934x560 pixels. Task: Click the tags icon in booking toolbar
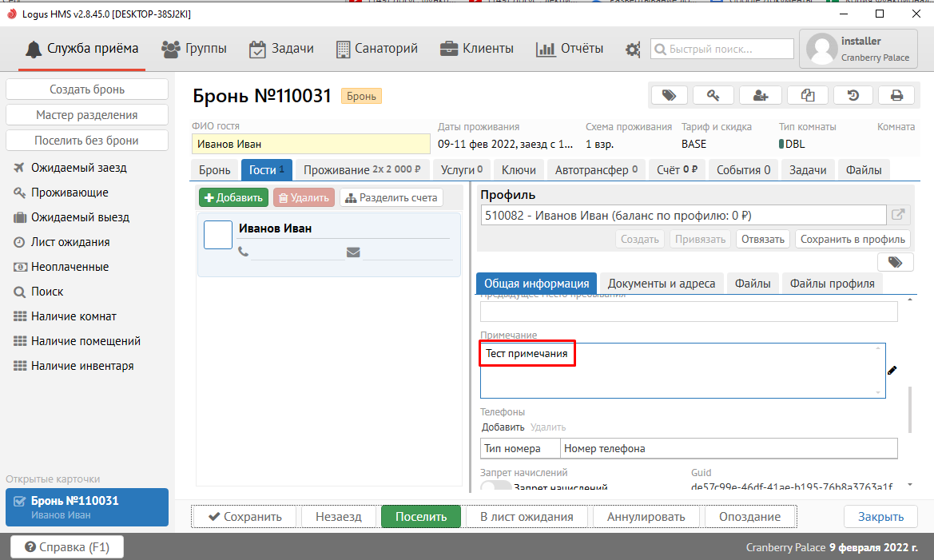coord(670,96)
